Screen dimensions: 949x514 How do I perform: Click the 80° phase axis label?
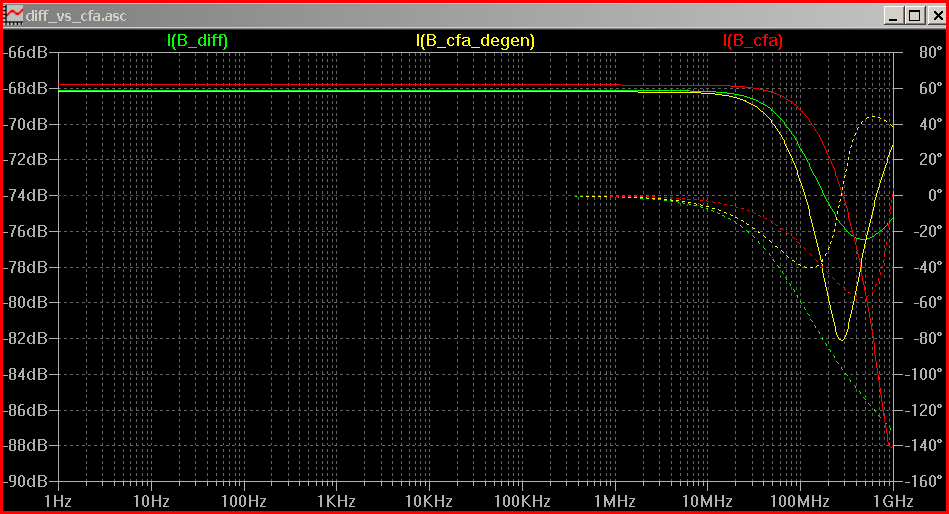(x=930, y=53)
